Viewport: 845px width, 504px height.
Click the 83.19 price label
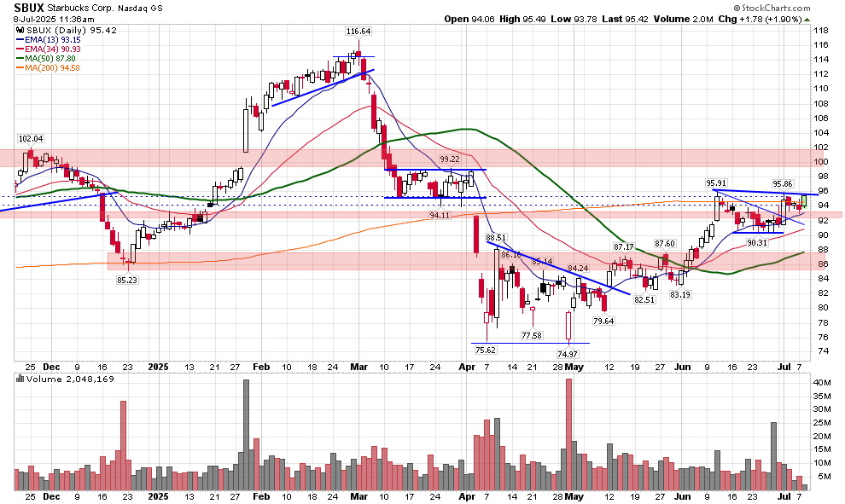[x=680, y=294]
